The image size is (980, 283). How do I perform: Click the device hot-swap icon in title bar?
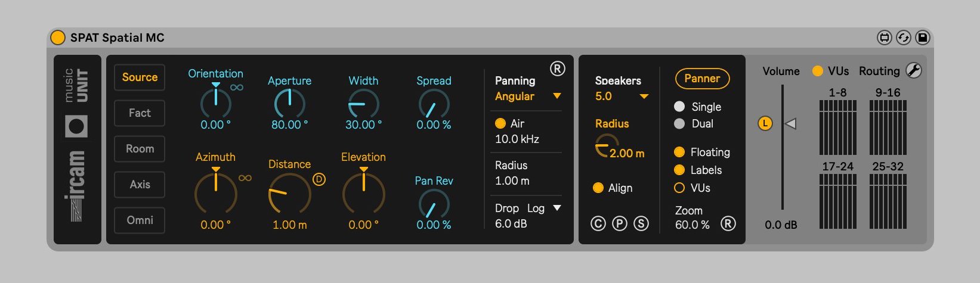pos(884,38)
